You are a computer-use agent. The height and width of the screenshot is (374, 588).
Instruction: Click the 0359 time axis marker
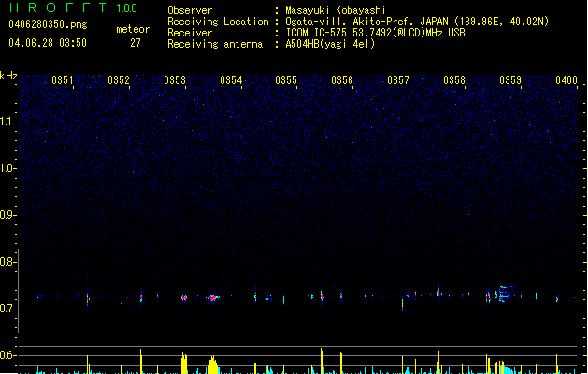pos(510,80)
